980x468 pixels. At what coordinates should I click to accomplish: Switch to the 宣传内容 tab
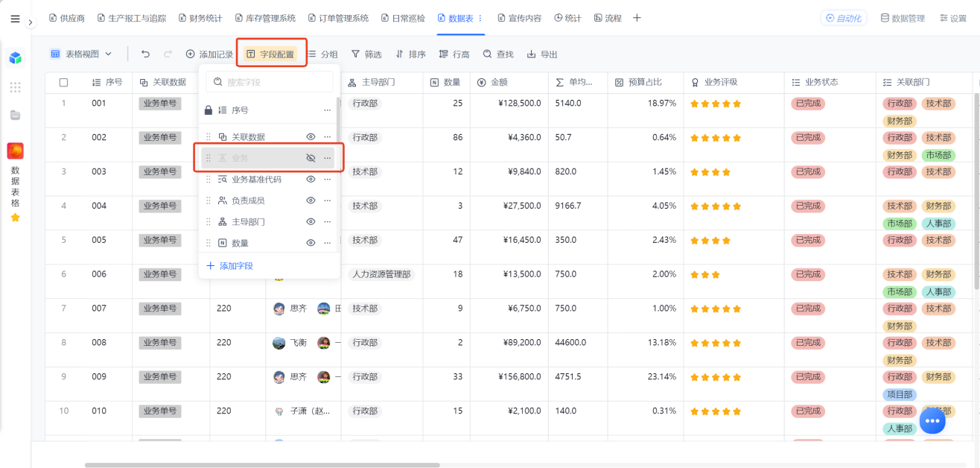coord(519,18)
